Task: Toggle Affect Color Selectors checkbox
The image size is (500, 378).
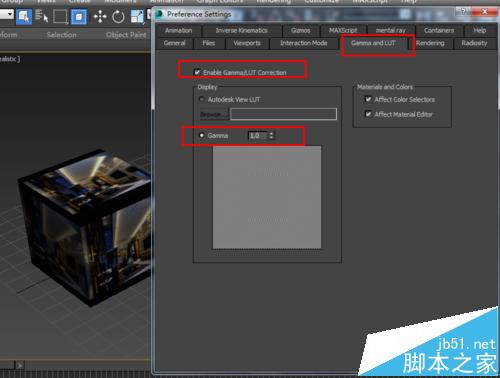Action: tap(368, 99)
